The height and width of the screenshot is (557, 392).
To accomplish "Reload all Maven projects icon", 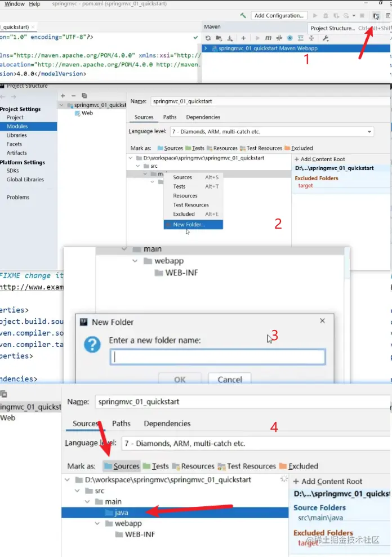I will 208,38.
